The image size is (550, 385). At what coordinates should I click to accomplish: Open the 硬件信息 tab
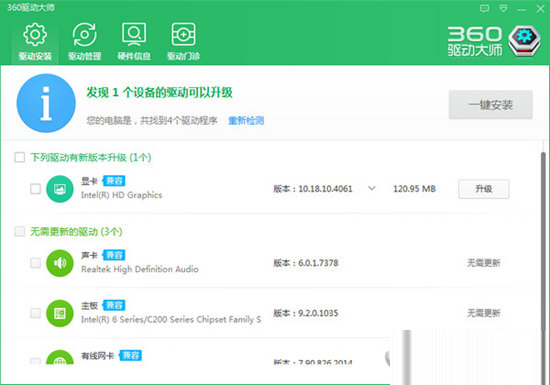tap(134, 42)
